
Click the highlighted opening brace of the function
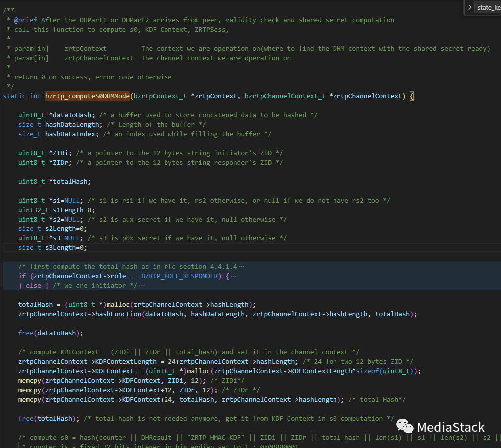411,96
